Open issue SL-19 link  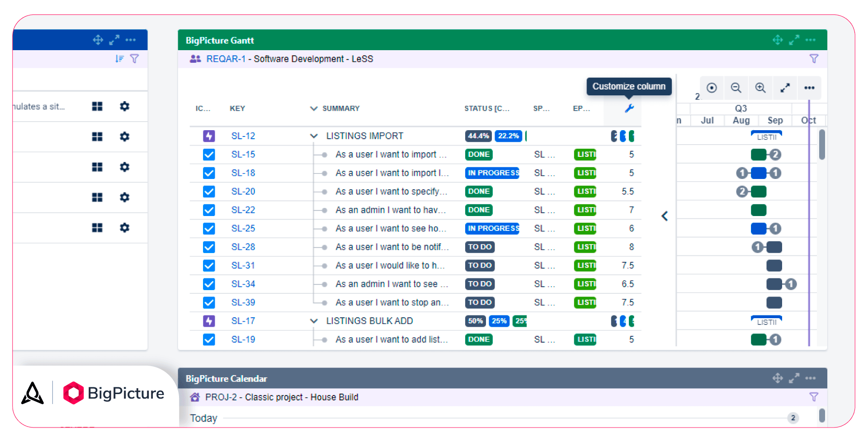coord(243,339)
